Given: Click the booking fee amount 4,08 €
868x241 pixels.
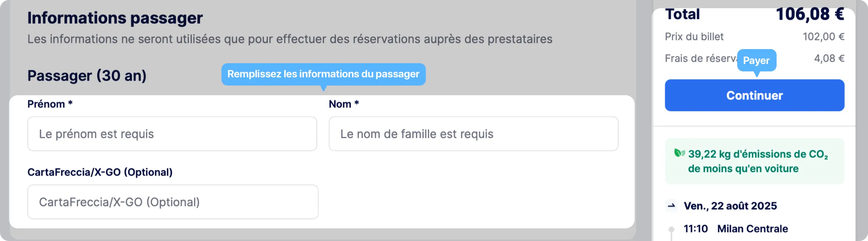Looking at the screenshot, I should click(x=829, y=58).
